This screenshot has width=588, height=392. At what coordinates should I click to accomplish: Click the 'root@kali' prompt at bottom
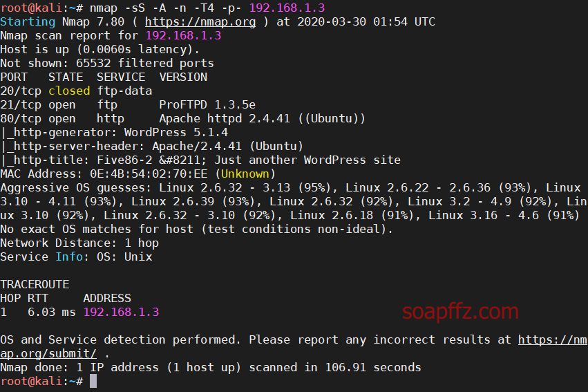pyautogui.click(x=31, y=381)
